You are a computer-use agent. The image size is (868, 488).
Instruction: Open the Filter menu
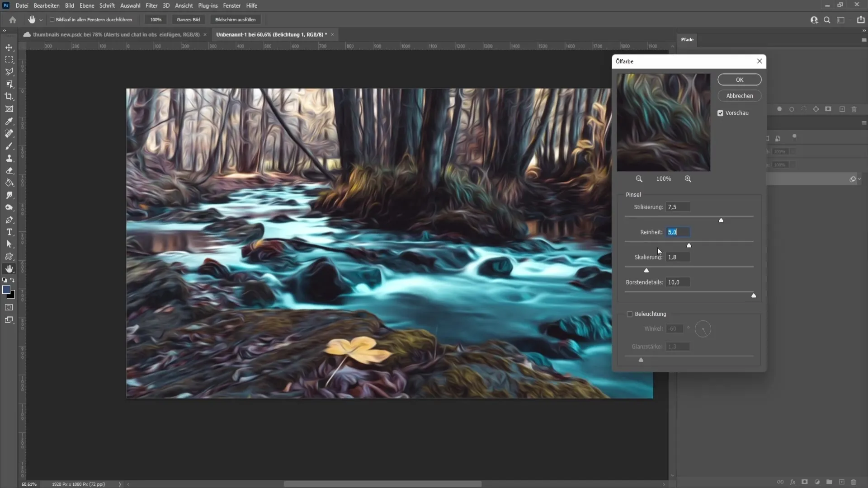click(151, 5)
